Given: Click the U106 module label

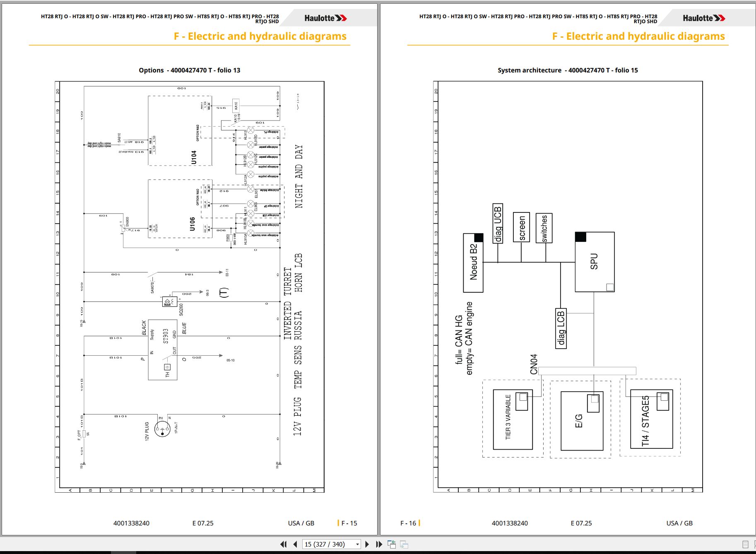Looking at the screenshot, I should 192,224.
